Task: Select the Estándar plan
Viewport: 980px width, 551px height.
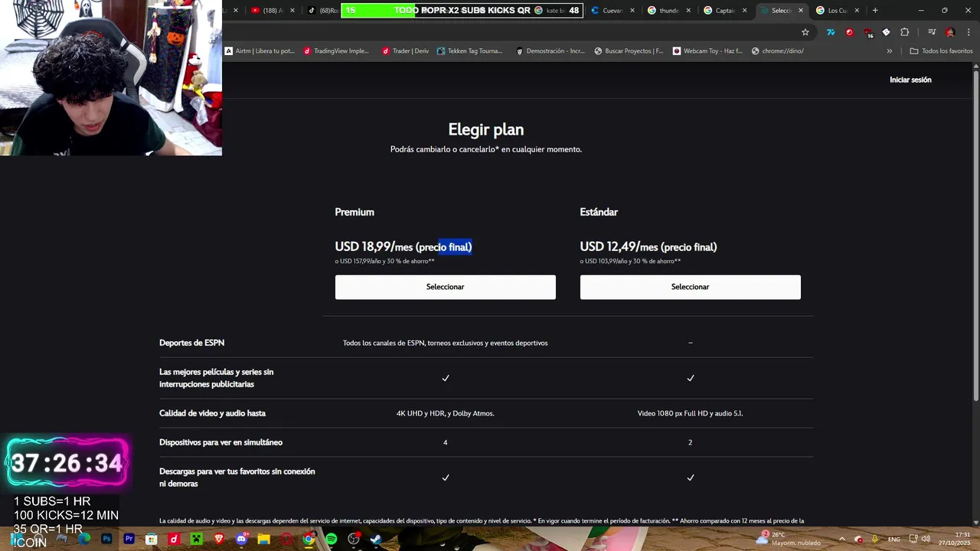Action: coord(690,287)
